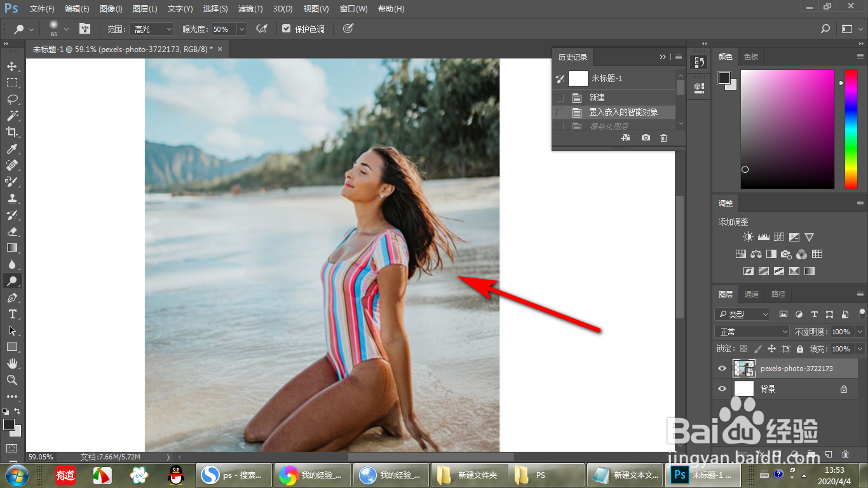Select the Horizontal Type tool
This screenshot has height=488, width=868.
pyautogui.click(x=12, y=314)
